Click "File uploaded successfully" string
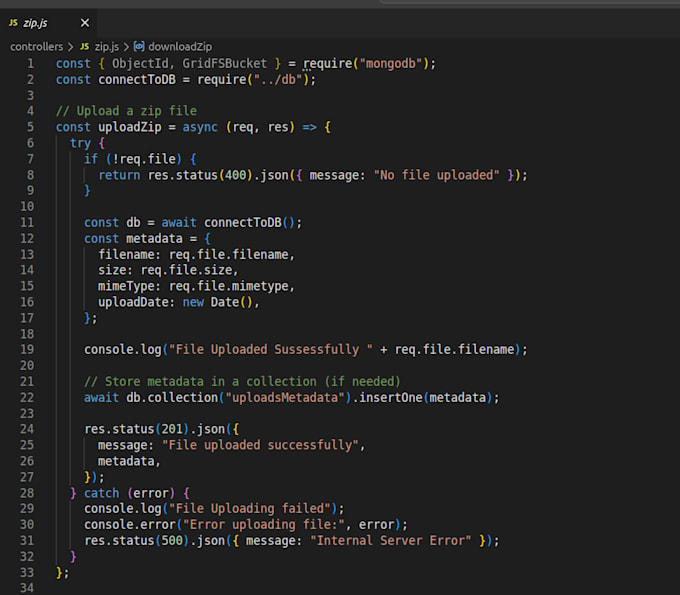The width and height of the screenshot is (680, 595). point(260,445)
